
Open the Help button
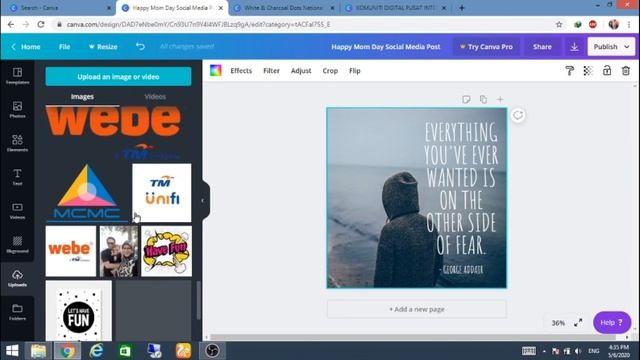coord(612,322)
